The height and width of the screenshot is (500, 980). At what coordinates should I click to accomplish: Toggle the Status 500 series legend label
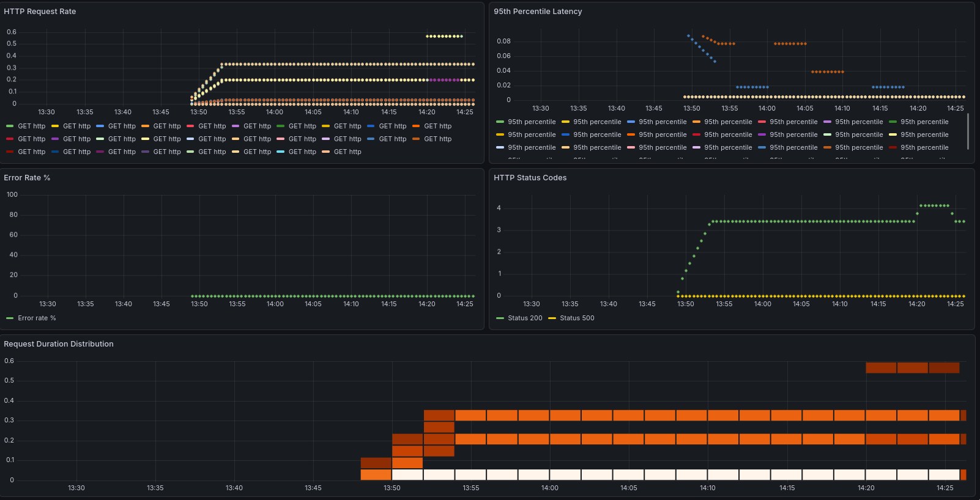click(577, 318)
